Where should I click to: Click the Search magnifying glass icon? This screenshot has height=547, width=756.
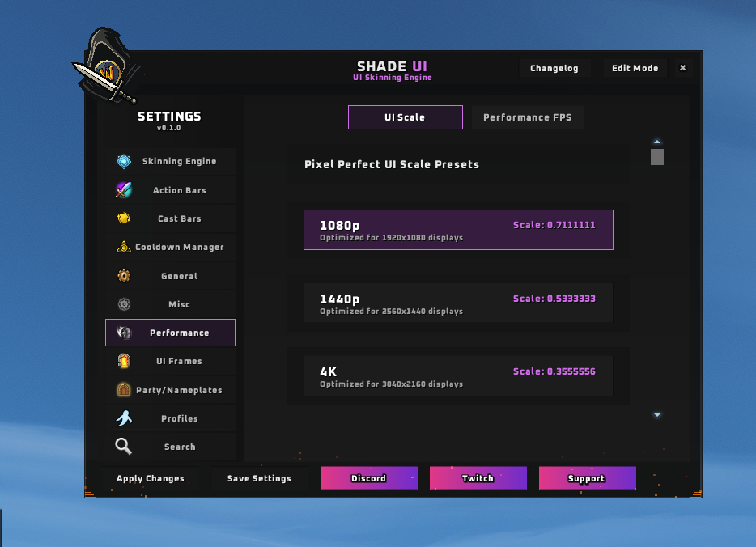tap(123, 447)
